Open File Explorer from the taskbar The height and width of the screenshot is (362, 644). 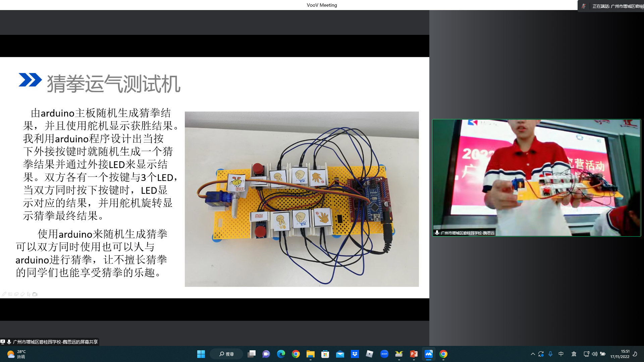[311, 354]
